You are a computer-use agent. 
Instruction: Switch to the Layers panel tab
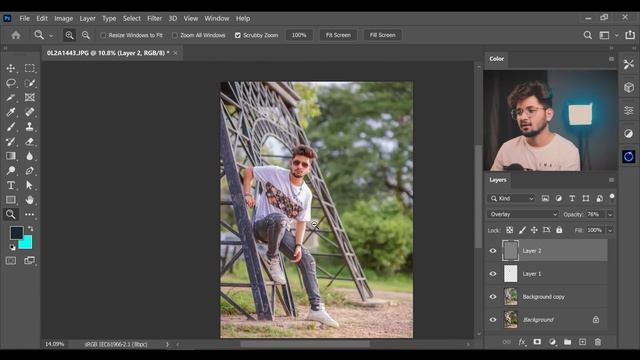[498, 180]
